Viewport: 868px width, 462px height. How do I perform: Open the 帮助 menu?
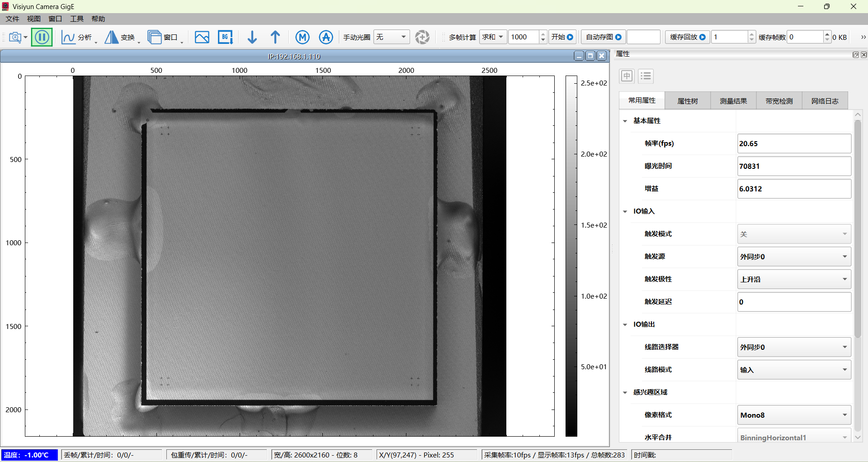pos(98,19)
